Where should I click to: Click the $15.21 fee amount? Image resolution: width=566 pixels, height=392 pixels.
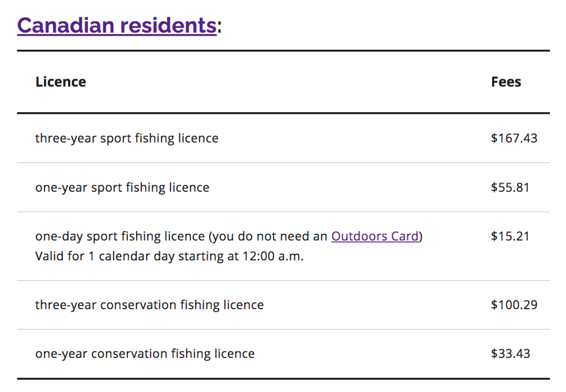510,236
